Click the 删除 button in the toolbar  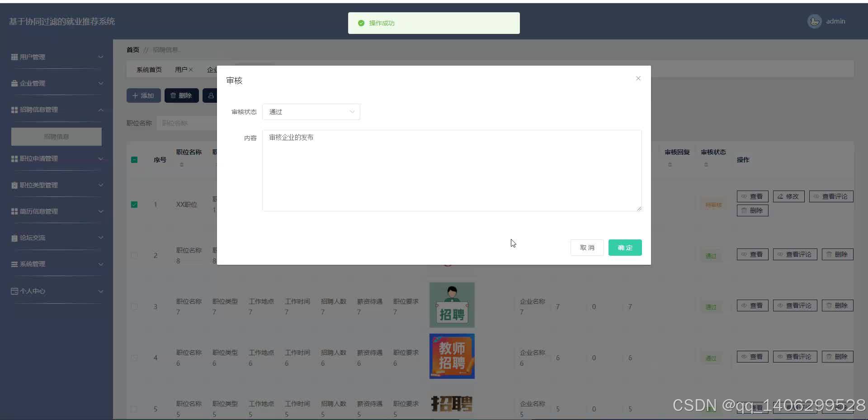pos(181,95)
